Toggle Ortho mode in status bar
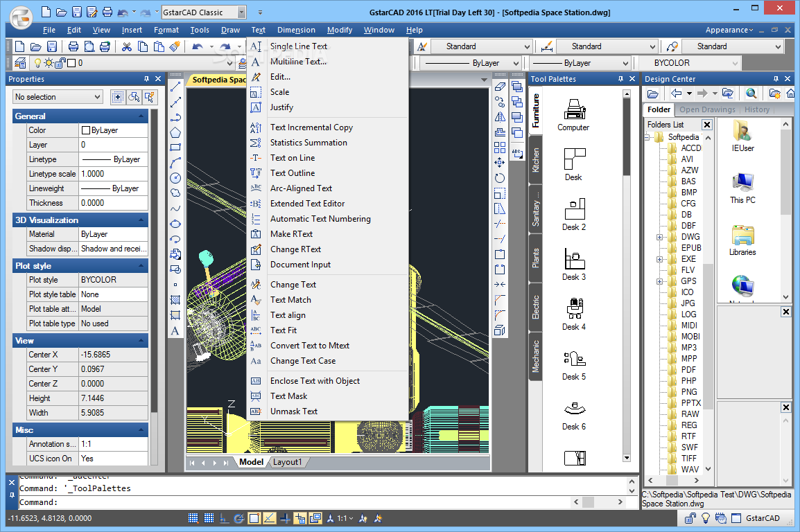Screen dimensions: 800x532 tap(224, 518)
